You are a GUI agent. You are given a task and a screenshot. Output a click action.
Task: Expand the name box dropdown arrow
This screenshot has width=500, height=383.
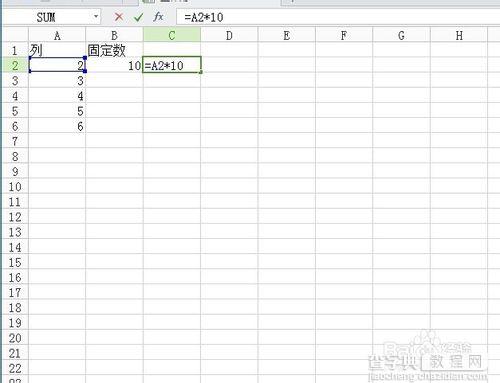point(96,16)
